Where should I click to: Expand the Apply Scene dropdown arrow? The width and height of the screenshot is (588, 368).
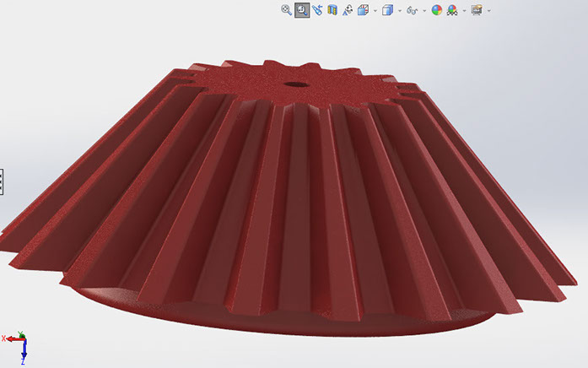(464, 10)
